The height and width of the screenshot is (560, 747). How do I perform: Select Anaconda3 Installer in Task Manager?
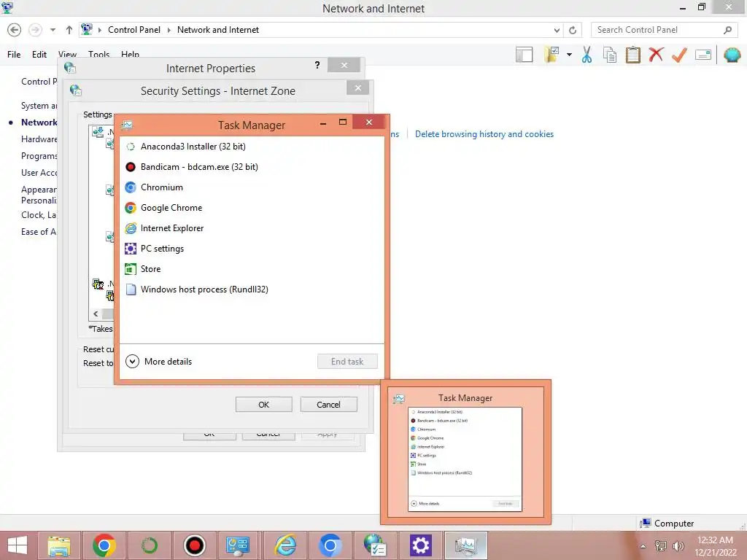tap(252, 147)
